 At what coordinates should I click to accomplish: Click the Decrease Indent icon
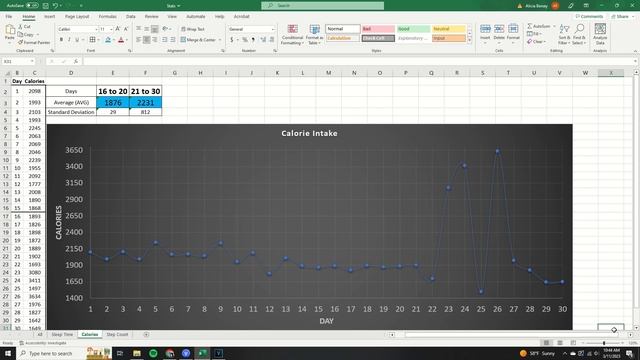pyautogui.click(x=164, y=40)
